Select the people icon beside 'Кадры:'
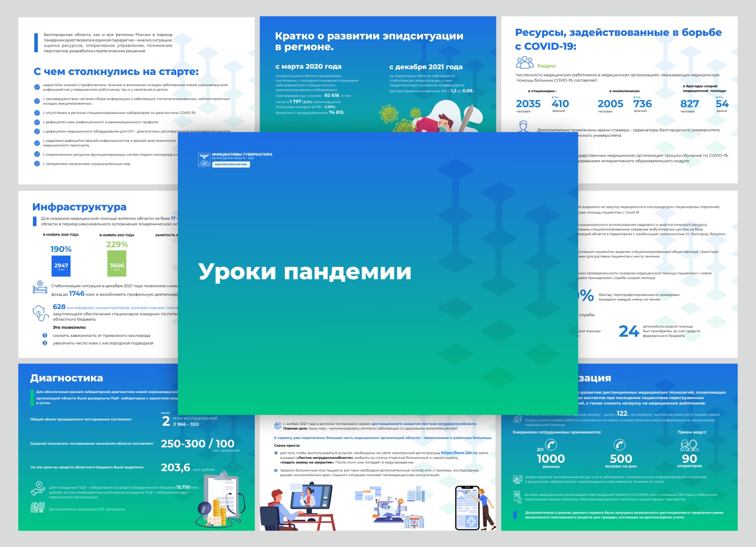This screenshot has height=547, width=756. point(524,63)
